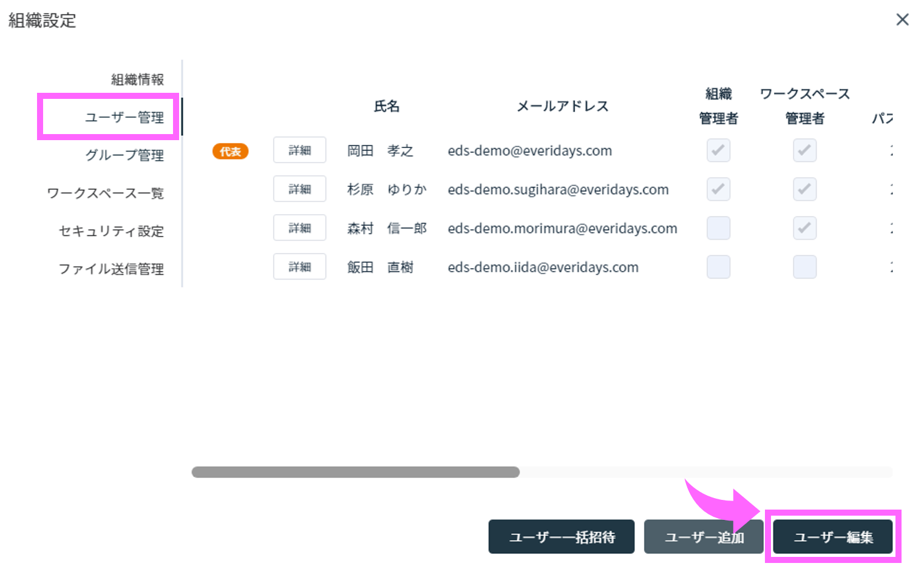Enable ワークスペース管理者 for 飯田 直樹
The height and width of the screenshot is (566, 924).
[804, 266]
